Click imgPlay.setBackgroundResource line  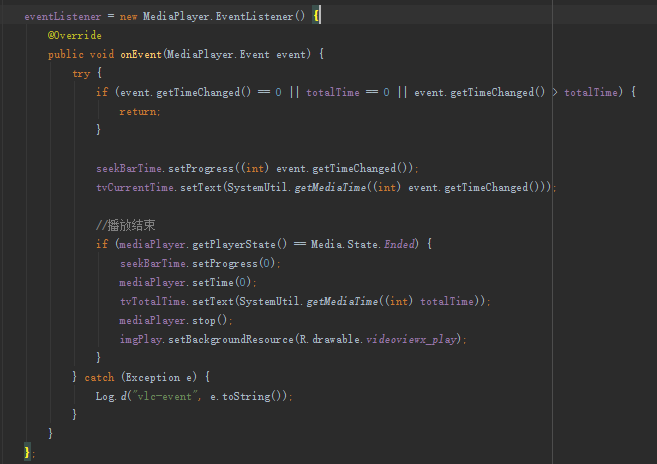coord(293,340)
